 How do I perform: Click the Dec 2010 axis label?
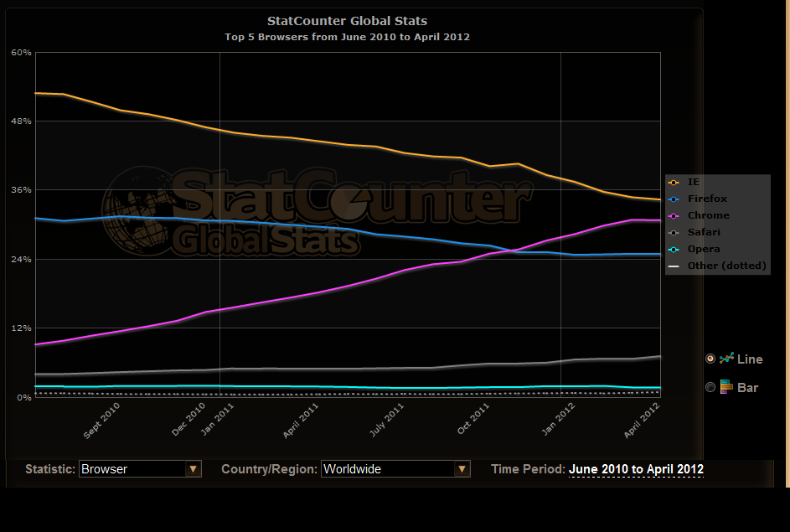[x=188, y=419]
